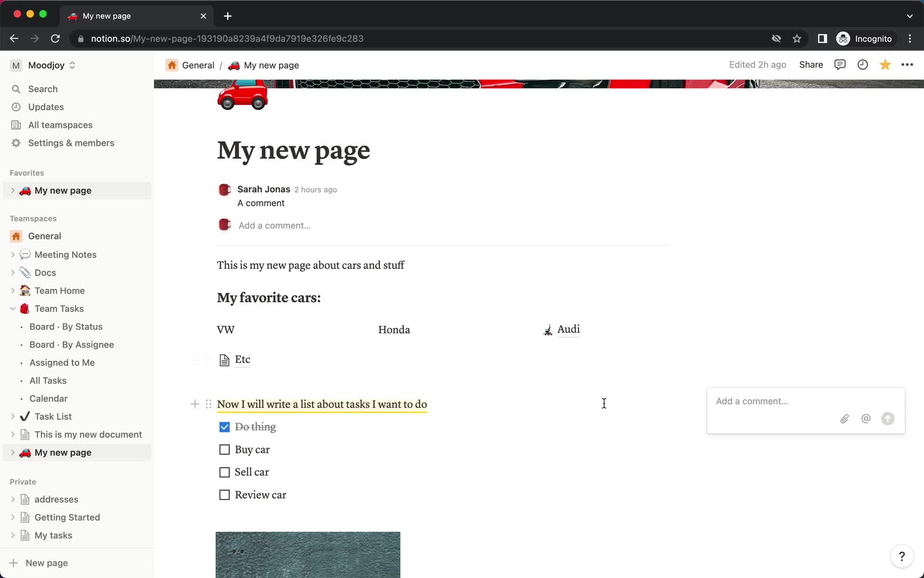This screenshot has height=578, width=924.
Task: Open the comments panel icon
Action: point(840,65)
